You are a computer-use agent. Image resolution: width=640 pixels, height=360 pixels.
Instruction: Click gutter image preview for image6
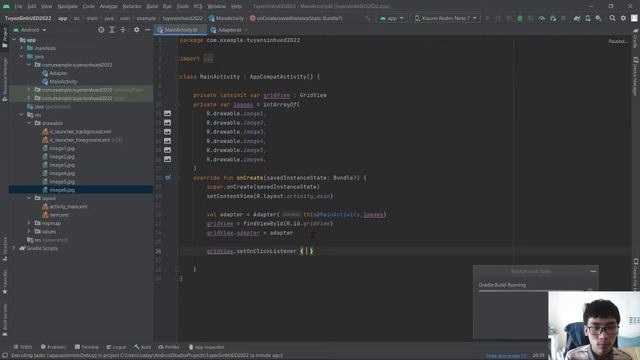point(167,159)
